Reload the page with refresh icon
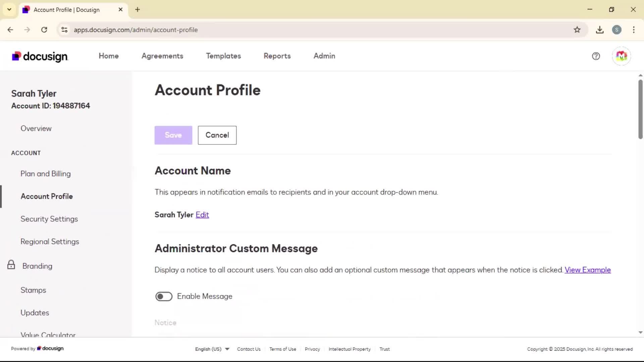The image size is (644, 362). 44,30
